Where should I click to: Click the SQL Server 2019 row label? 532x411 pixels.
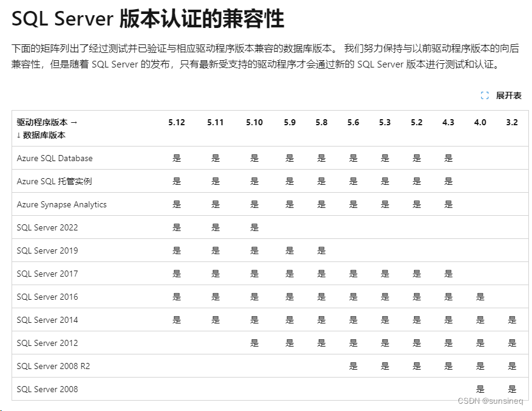click(47, 250)
